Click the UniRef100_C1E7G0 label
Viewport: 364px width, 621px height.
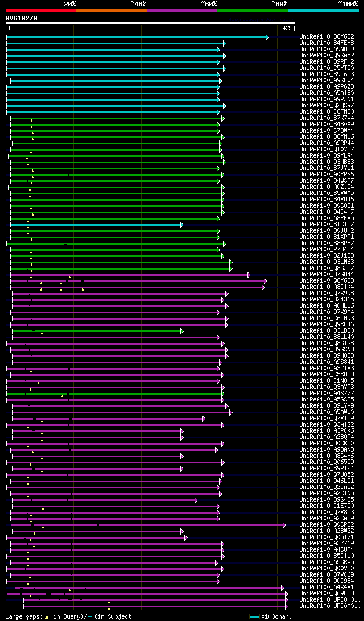pos(327,506)
